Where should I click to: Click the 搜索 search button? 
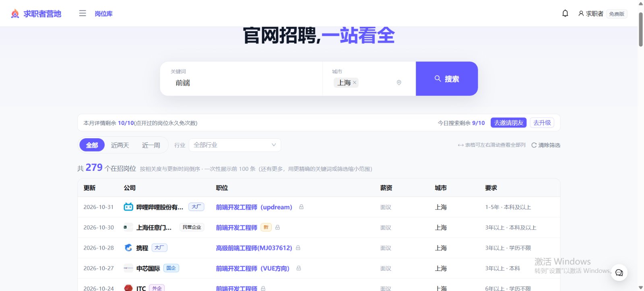pos(447,79)
